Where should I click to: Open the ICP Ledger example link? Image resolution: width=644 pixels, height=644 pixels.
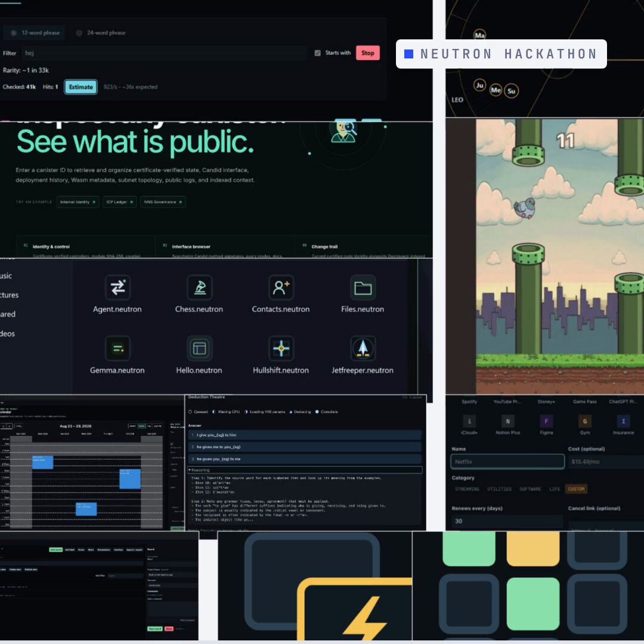point(119,202)
